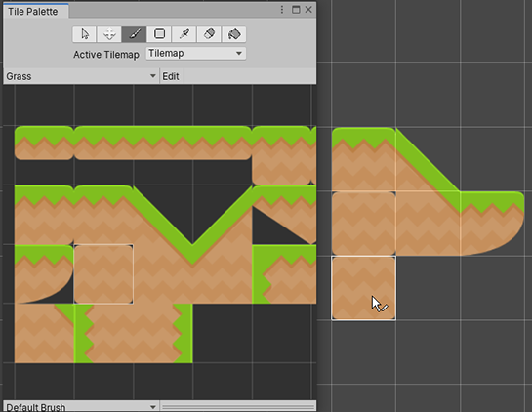
Task: Close the Tile Palette window
Action: (308, 10)
